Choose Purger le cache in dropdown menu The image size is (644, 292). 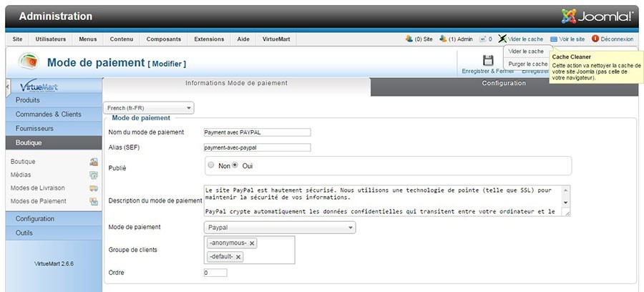point(528,64)
